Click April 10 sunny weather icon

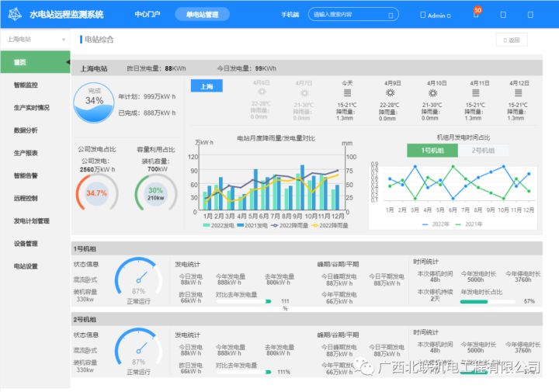[433, 92]
